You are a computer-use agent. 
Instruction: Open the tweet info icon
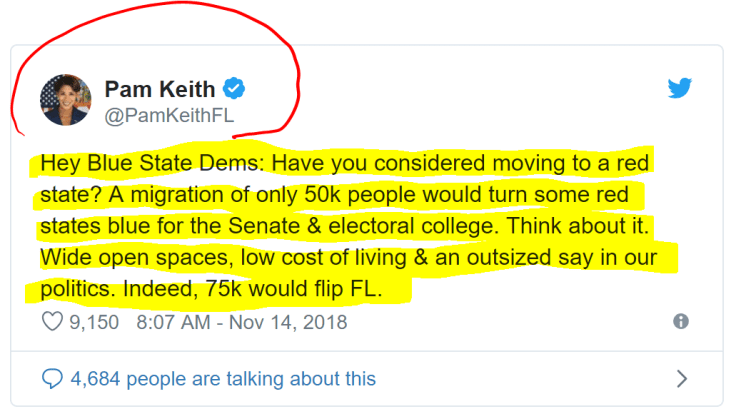tap(680, 322)
